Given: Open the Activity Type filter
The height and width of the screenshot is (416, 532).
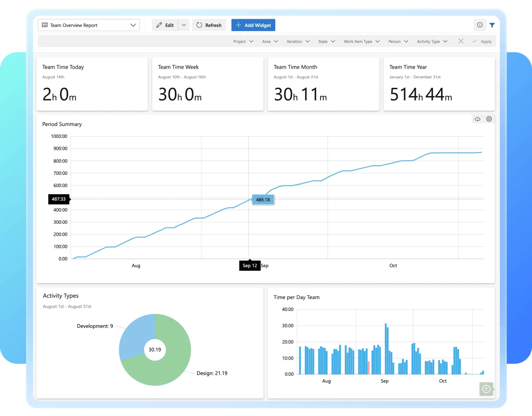Looking at the screenshot, I should [432, 41].
